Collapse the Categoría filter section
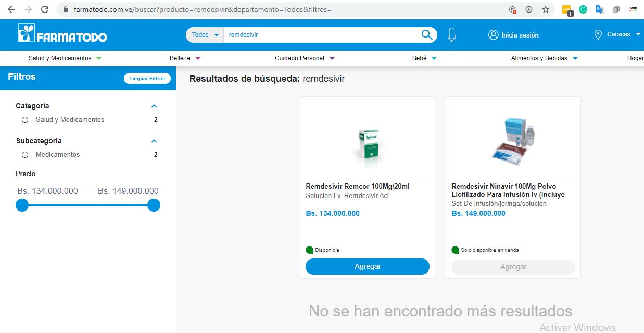The width and height of the screenshot is (644, 333). pyautogui.click(x=154, y=106)
